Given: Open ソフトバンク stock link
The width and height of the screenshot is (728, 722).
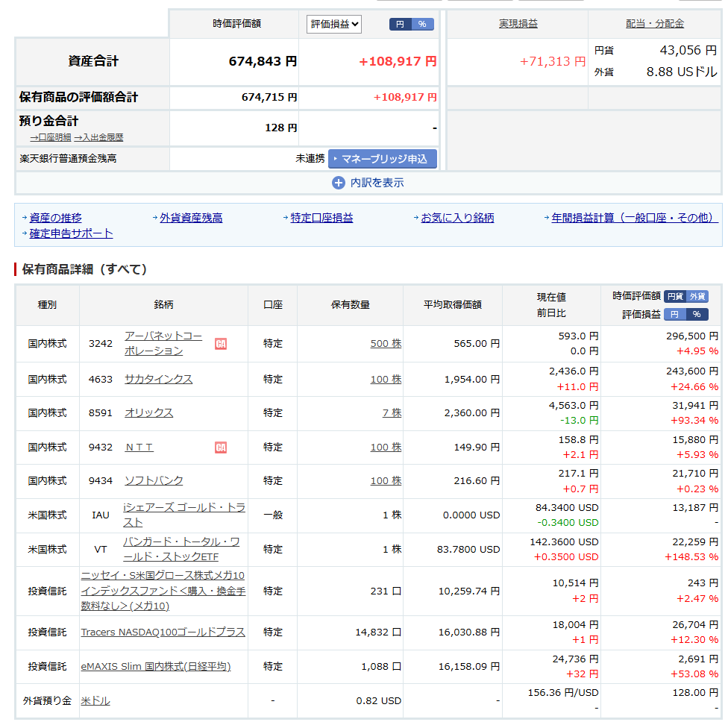Looking at the screenshot, I should click(154, 480).
